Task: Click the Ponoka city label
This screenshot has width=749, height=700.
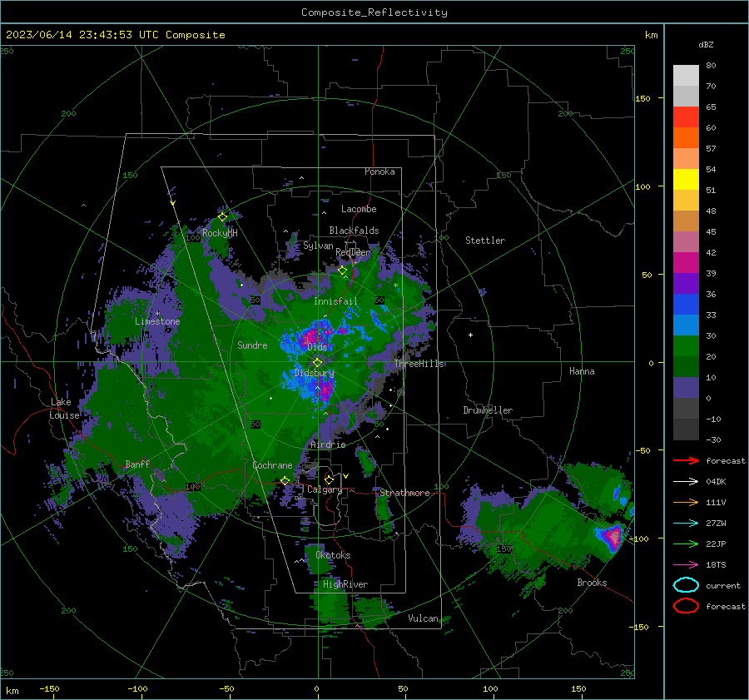Action: tap(379, 171)
